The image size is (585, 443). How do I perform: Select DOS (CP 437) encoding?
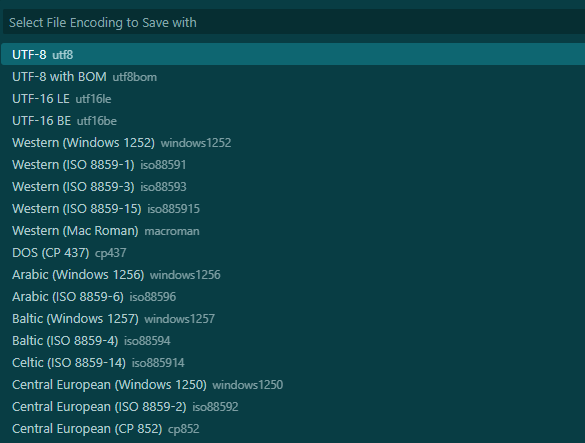click(x=293, y=253)
